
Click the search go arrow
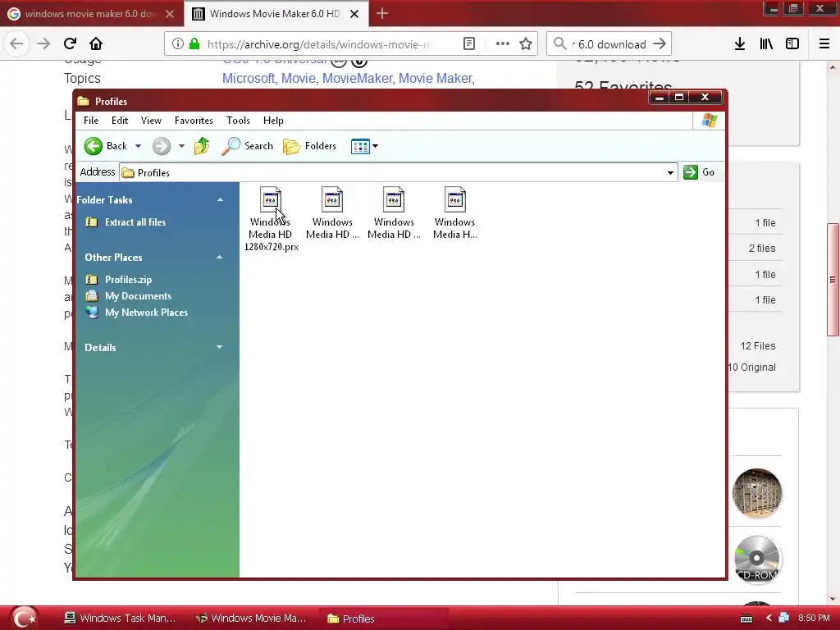(x=660, y=44)
